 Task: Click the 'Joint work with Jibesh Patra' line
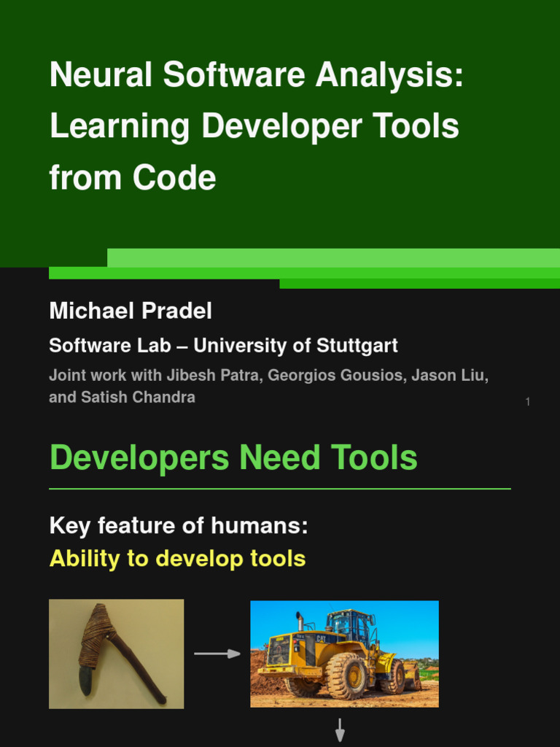click(269, 376)
